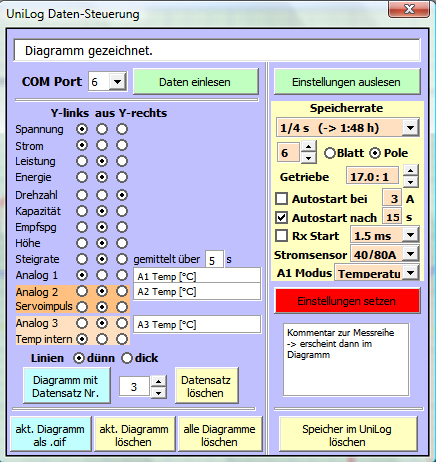
Task: Open the COM Port dropdown
Action: (117, 81)
